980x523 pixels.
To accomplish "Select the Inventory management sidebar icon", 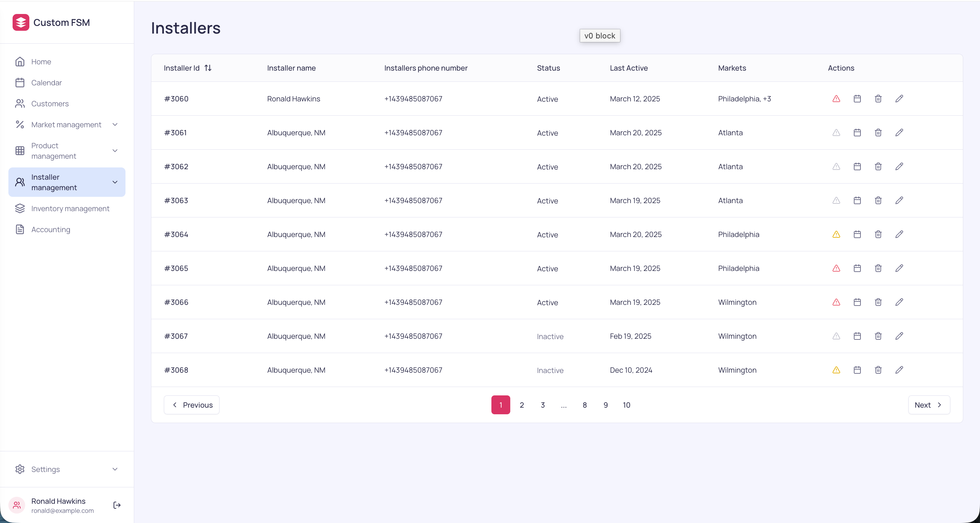I will click(x=21, y=209).
